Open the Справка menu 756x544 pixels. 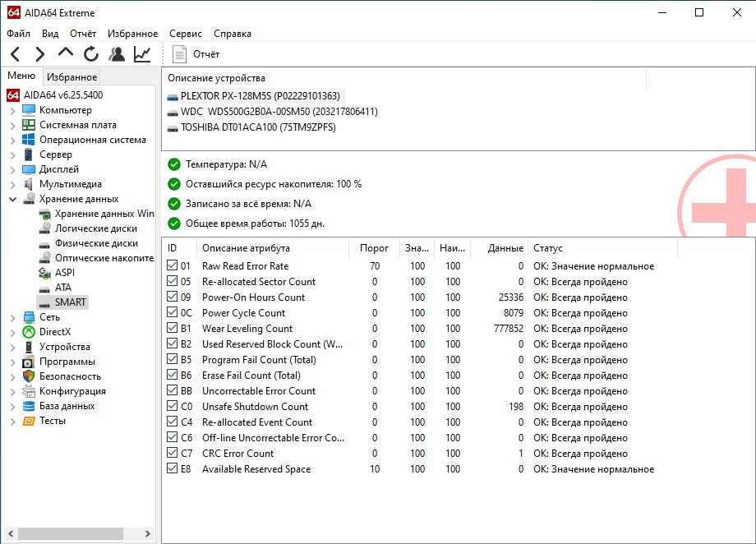tap(233, 33)
